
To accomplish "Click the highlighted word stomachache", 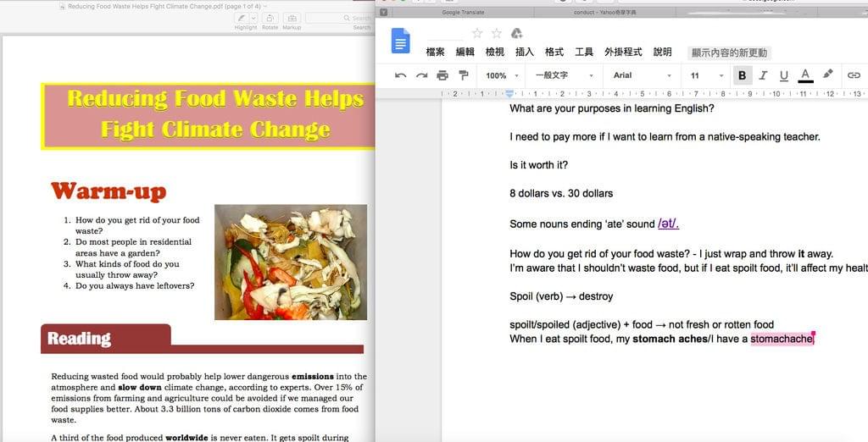I will pos(782,339).
